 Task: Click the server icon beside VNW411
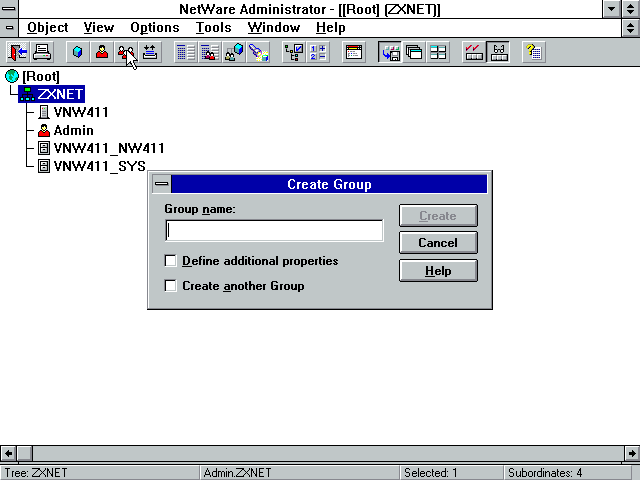44,112
